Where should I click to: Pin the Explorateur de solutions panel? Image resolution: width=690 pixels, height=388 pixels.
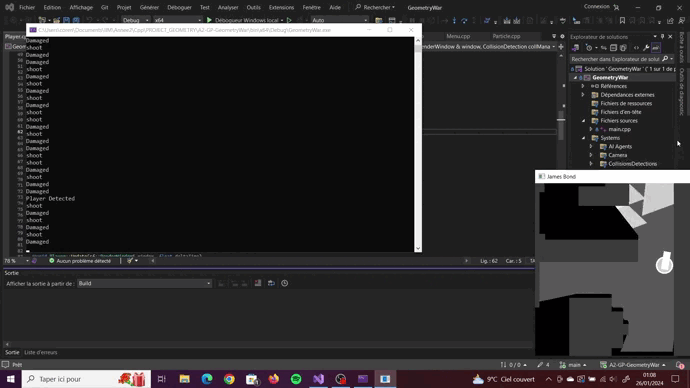click(662, 37)
